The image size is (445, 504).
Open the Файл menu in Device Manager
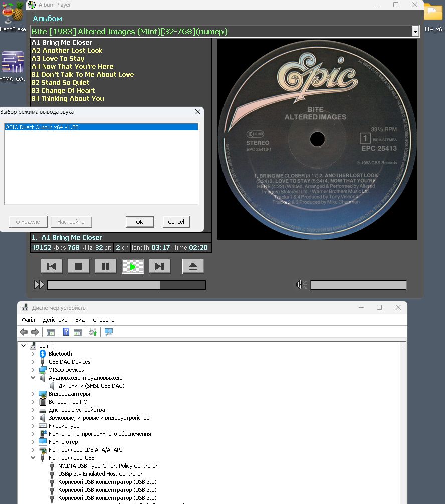pyautogui.click(x=28, y=320)
